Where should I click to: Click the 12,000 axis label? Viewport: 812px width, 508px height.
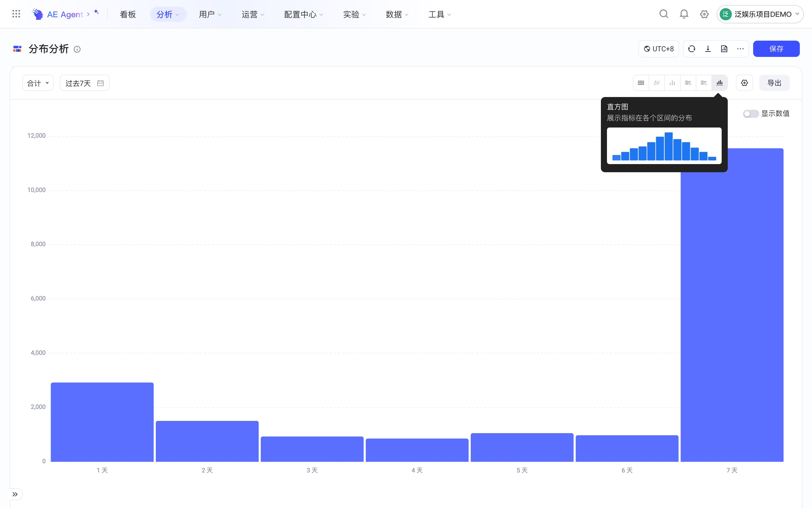click(36, 136)
